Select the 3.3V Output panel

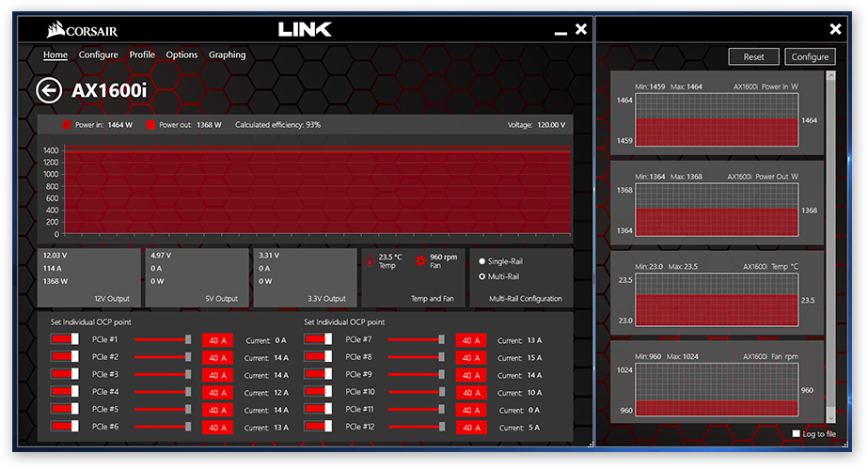(305, 277)
